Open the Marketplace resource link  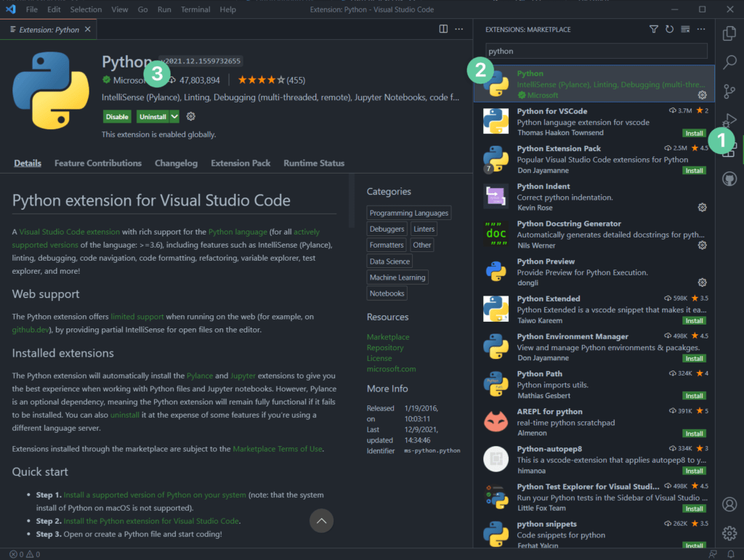point(388,337)
